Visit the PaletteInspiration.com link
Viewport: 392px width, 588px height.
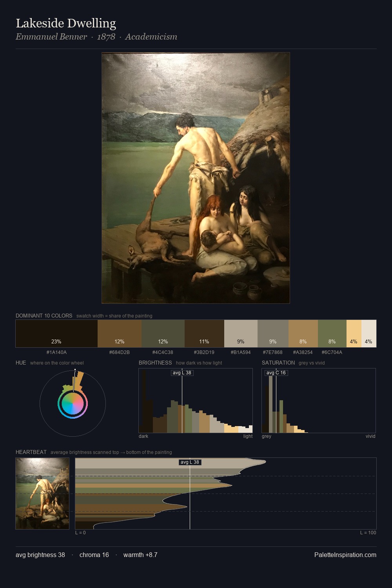pos(345,555)
